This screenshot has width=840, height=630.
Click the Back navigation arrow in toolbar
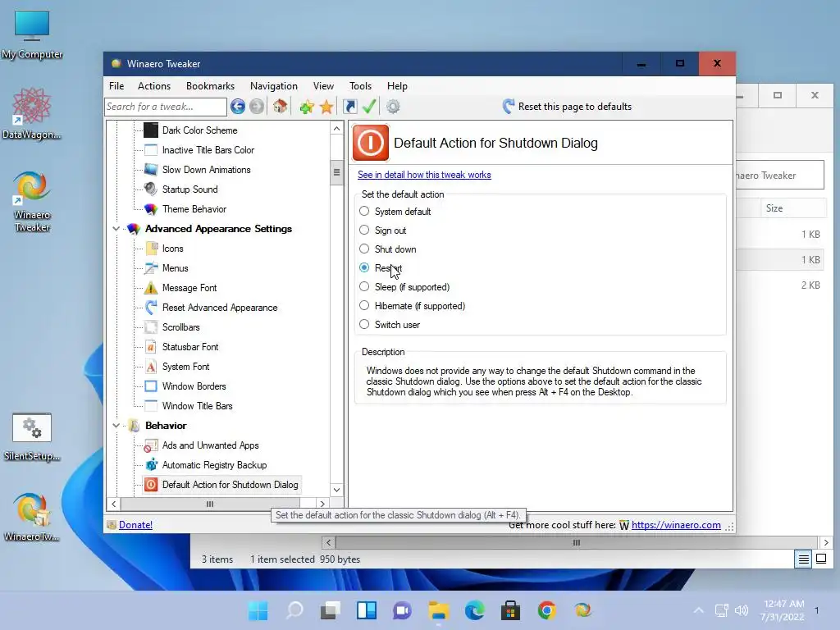[x=238, y=107]
